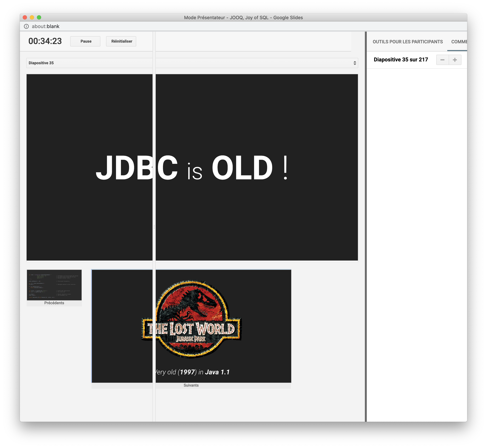Click the Précédents label
The width and height of the screenshot is (487, 448).
pos(54,303)
